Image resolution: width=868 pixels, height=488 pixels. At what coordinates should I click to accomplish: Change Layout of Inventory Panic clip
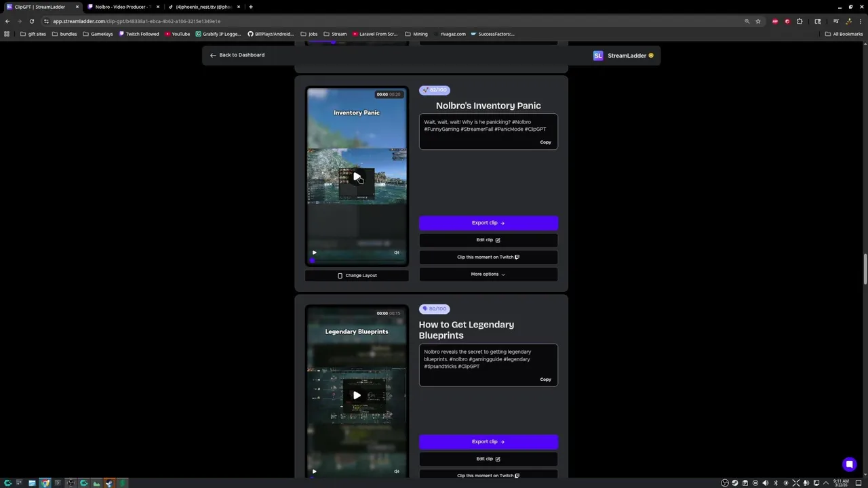357,275
